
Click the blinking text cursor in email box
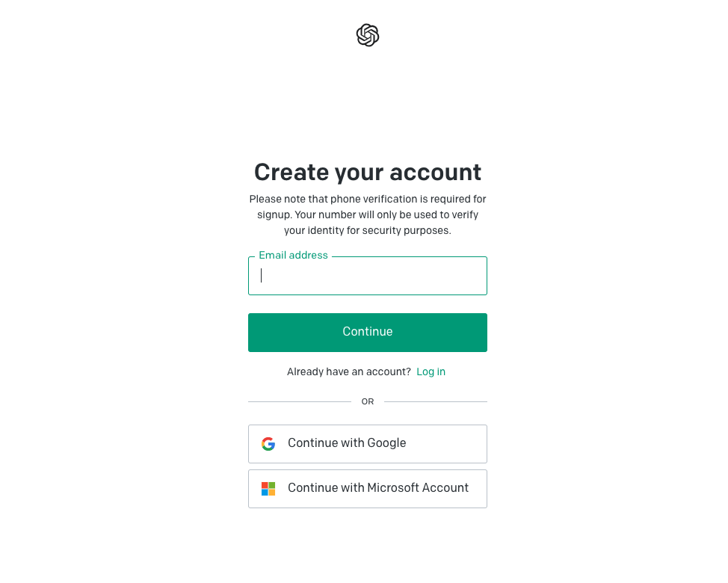(x=262, y=275)
